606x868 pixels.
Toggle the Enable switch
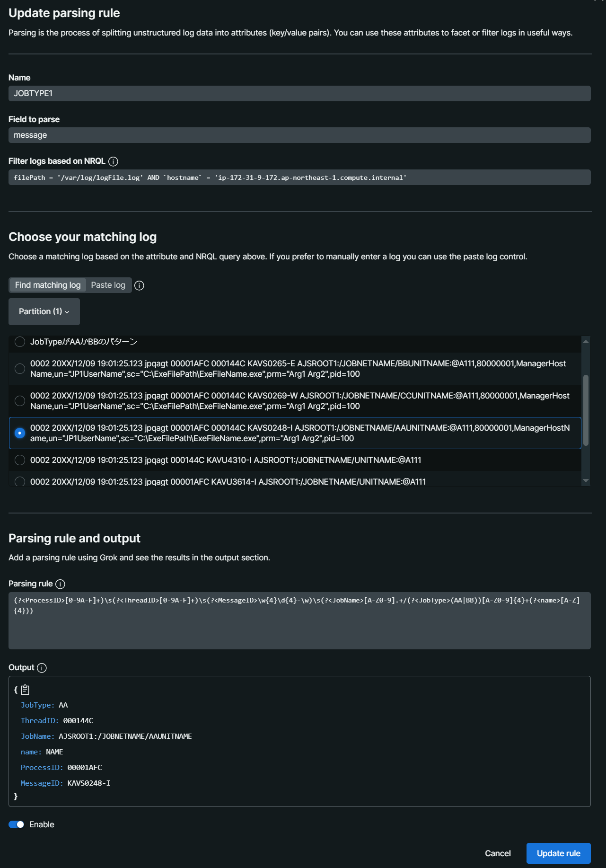pyautogui.click(x=17, y=824)
